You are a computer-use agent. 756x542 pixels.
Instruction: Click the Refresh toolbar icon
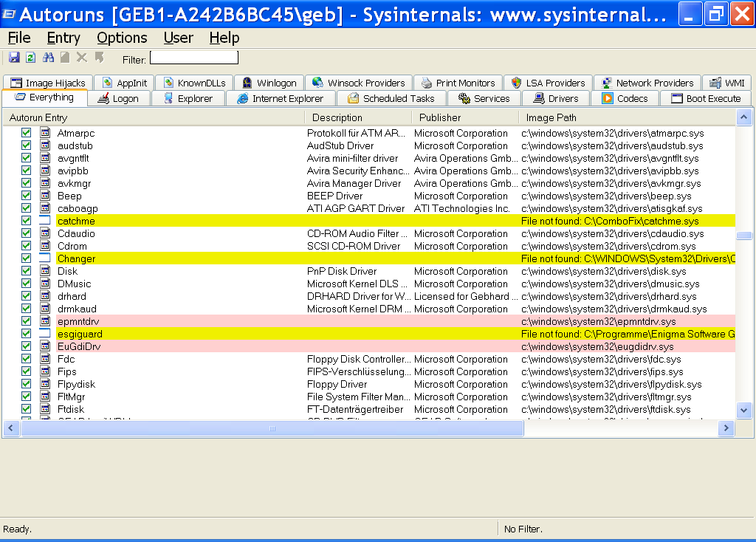pos(31,58)
